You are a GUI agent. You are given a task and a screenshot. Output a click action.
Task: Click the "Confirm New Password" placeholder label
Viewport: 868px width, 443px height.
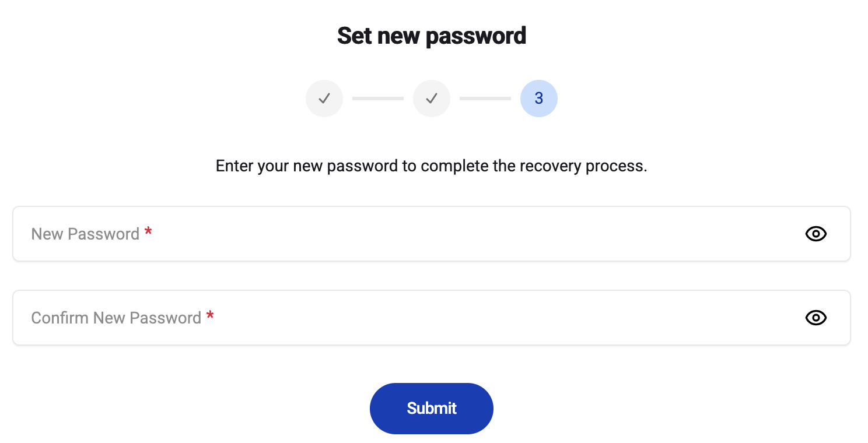116,318
